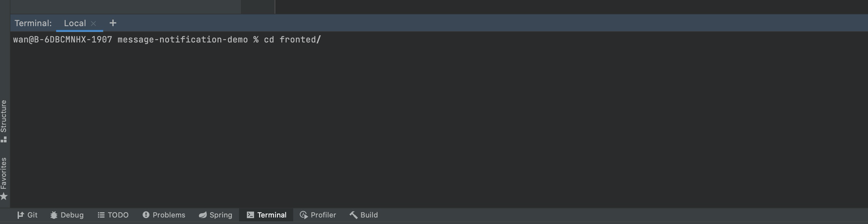Click the Terminal: label area
The width and height of the screenshot is (868, 224).
pos(33,23)
